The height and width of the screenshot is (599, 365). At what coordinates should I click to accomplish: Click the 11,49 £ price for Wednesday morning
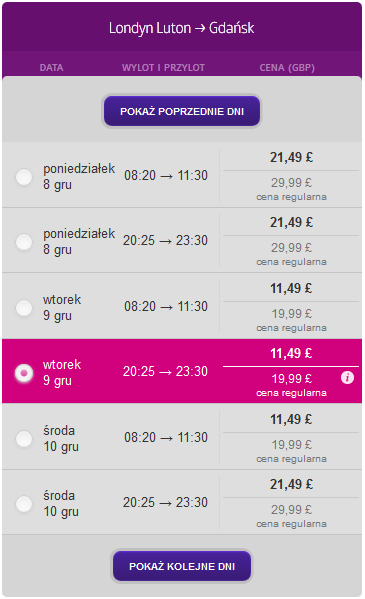291,419
